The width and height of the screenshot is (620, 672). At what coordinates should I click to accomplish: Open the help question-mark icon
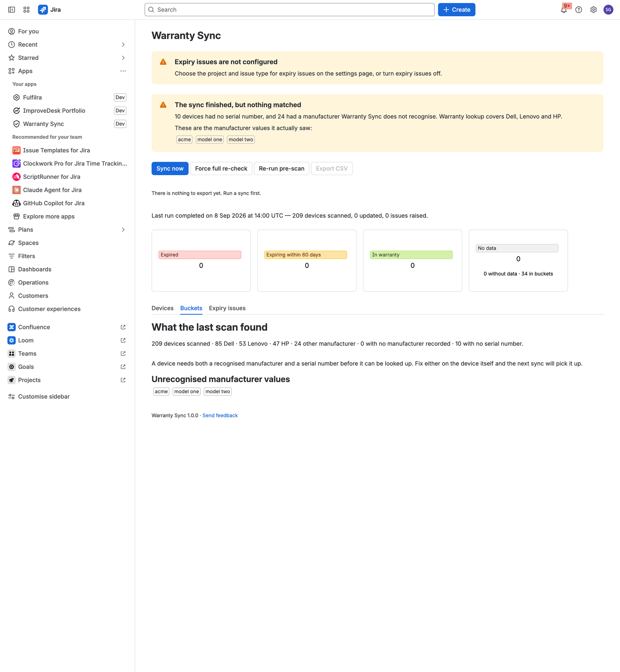click(x=579, y=10)
